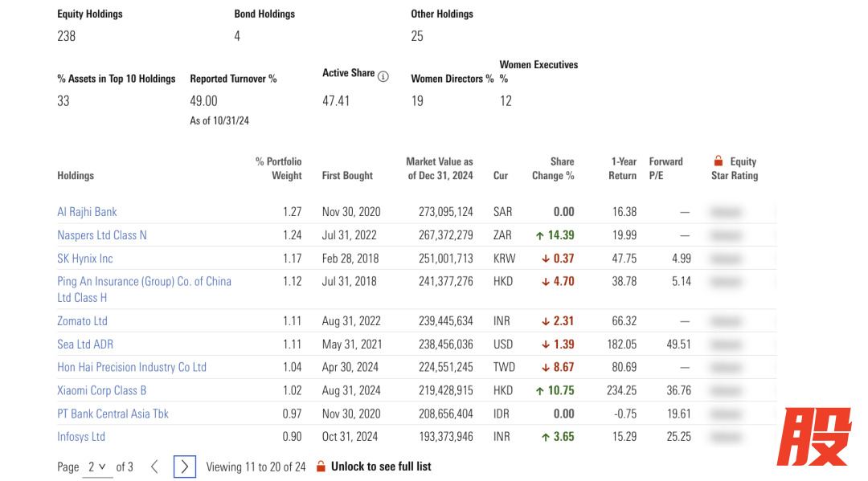Open the Infosys Ltd holding link
The width and height of the screenshot is (868, 481).
(x=81, y=437)
